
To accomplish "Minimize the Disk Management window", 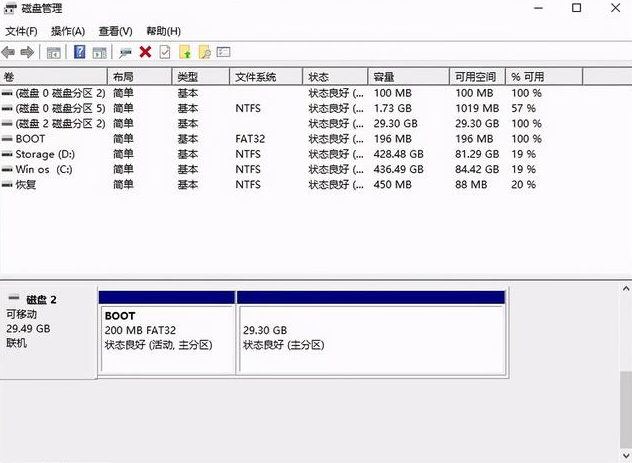I will [x=538, y=8].
